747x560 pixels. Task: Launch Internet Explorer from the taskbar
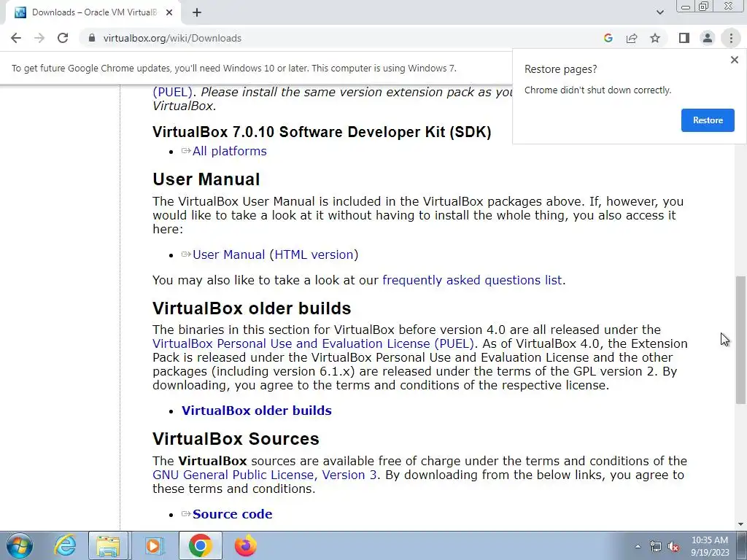tap(65, 545)
